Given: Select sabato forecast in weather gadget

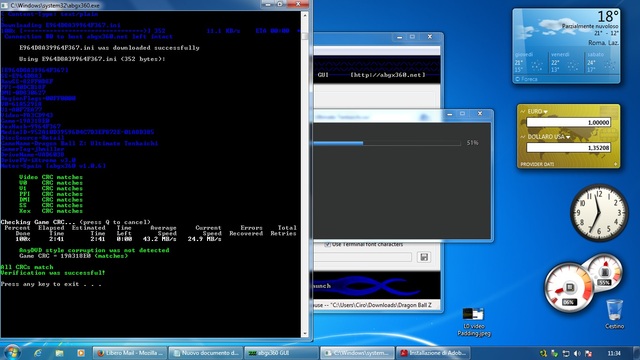Looking at the screenshot, I should [602, 62].
